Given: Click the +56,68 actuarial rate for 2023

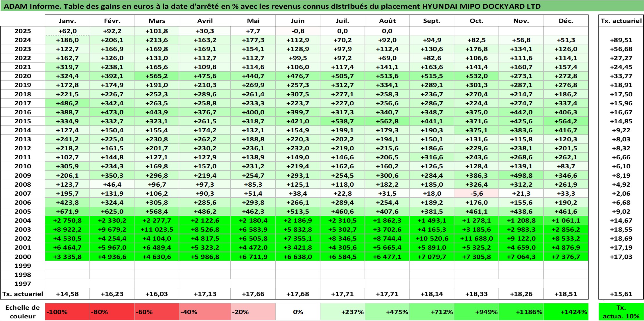Looking at the screenshot, I should [x=621, y=49].
